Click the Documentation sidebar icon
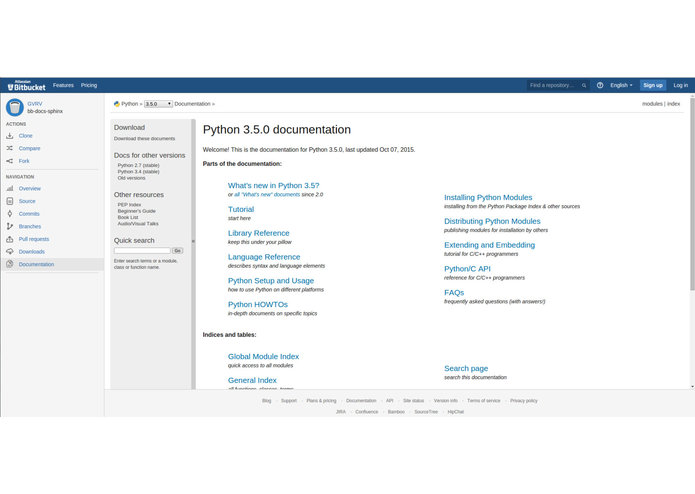695x494 pixels. [x=10, y=264]
